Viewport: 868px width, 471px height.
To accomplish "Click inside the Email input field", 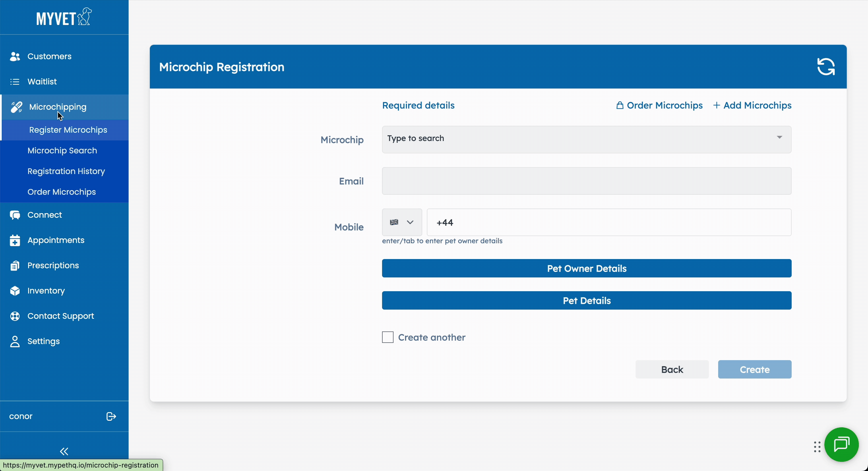I will pos(586,181).
